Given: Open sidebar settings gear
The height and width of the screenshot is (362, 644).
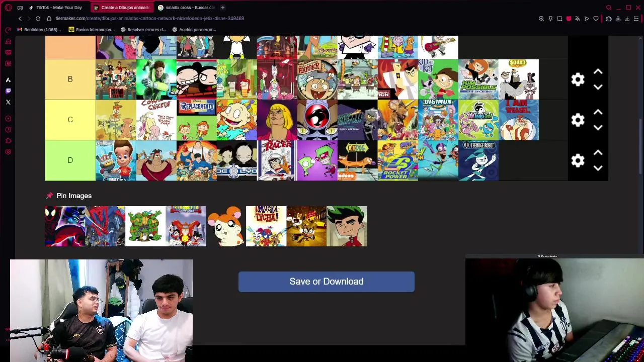Looking at the screenshot, I should click(8, 152).
